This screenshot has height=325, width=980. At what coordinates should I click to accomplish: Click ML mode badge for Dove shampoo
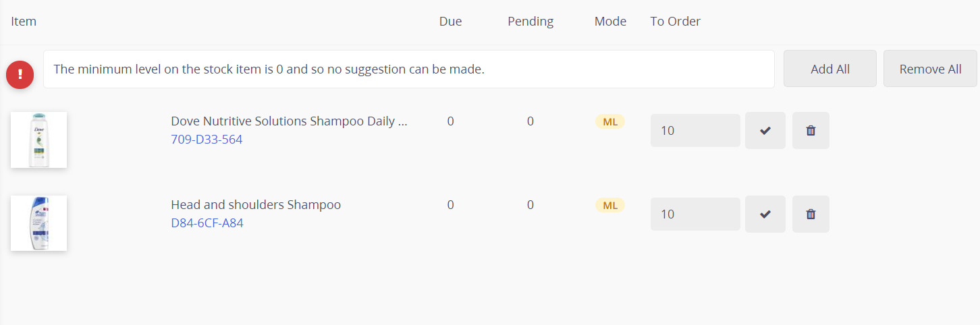(x=609, y=122)
